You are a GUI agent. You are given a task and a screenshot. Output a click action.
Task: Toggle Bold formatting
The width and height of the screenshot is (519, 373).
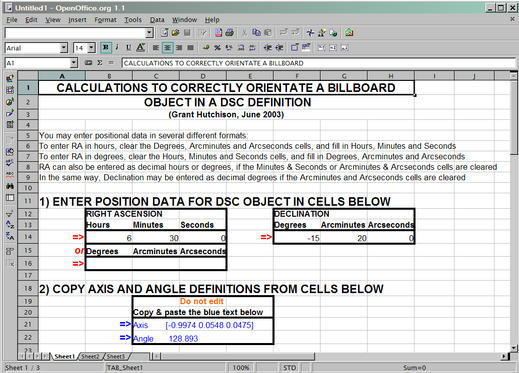[x=106, y=48]
